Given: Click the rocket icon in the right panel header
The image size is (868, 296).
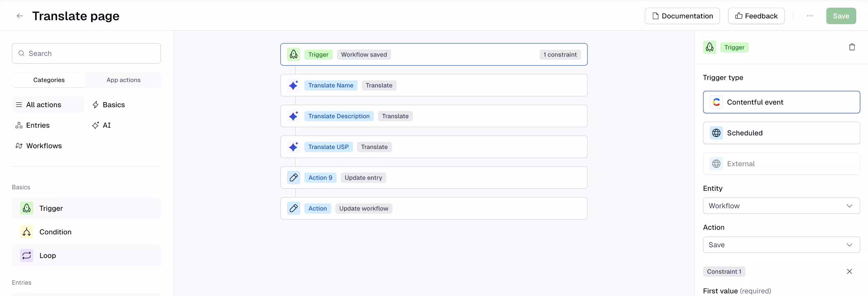Looking at the screenshot, I should (710, 47).
